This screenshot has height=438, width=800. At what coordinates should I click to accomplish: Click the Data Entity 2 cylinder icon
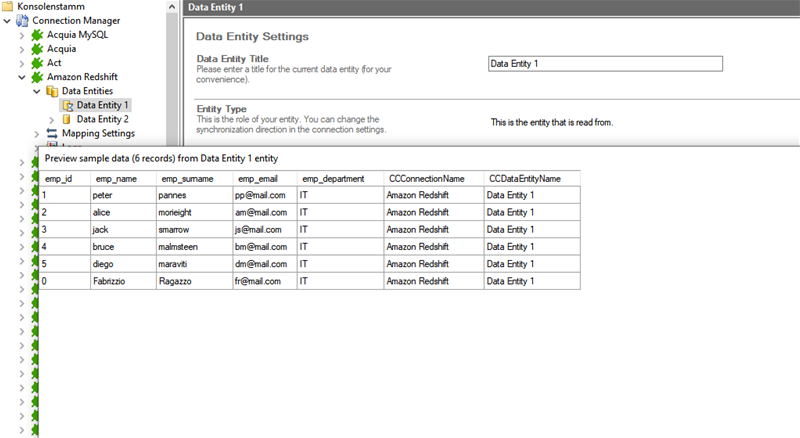[67, 119]
